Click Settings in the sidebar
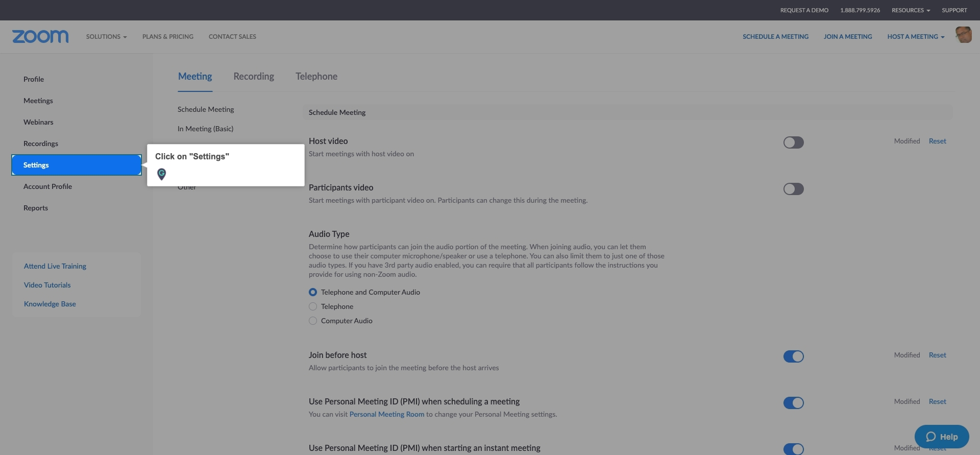980x455 pixels. [x=77, y=165]
